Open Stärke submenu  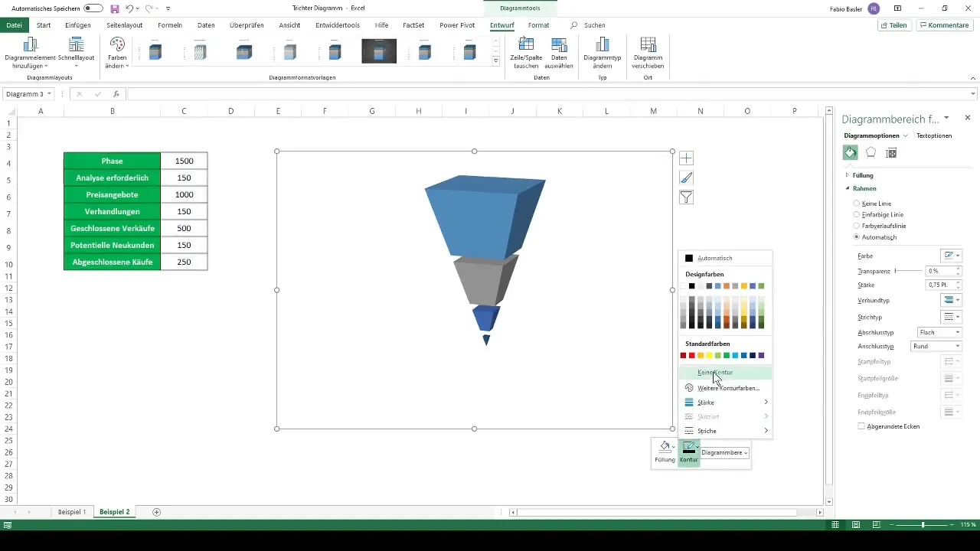click(725, 402)
